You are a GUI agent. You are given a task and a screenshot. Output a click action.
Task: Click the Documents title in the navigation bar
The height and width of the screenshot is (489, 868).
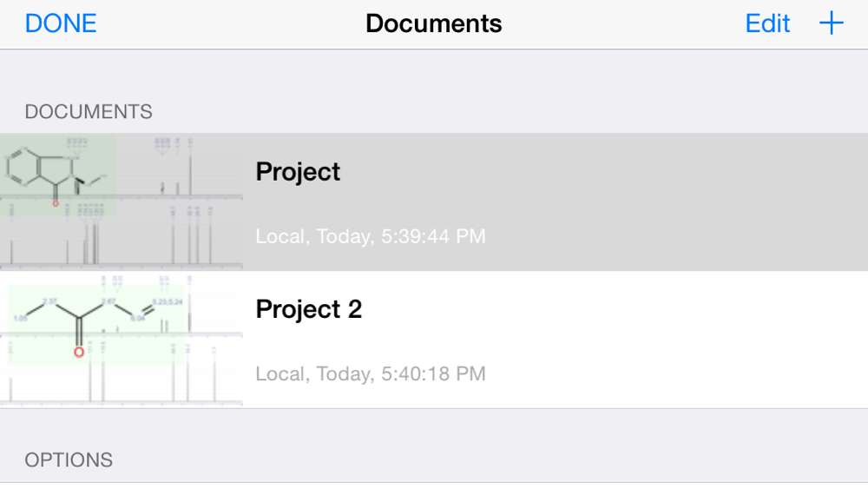433,23
